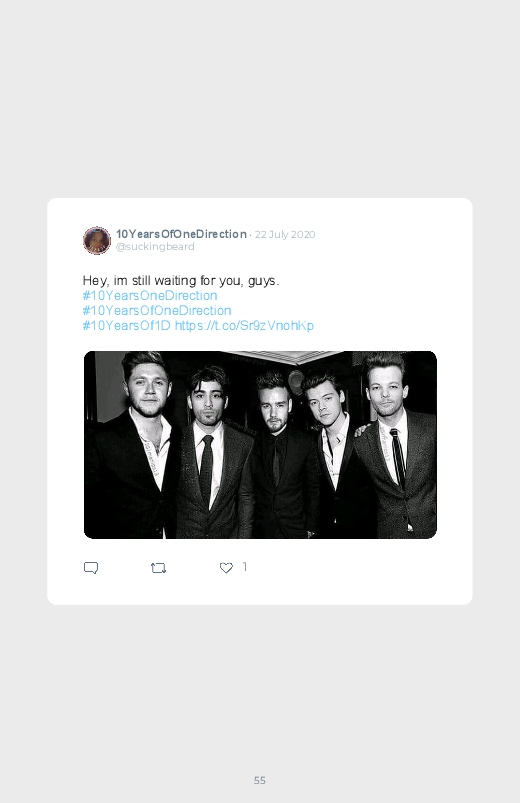Click the page number 55
This screenshot has width=520, height=803.
[x=260, y=780]
